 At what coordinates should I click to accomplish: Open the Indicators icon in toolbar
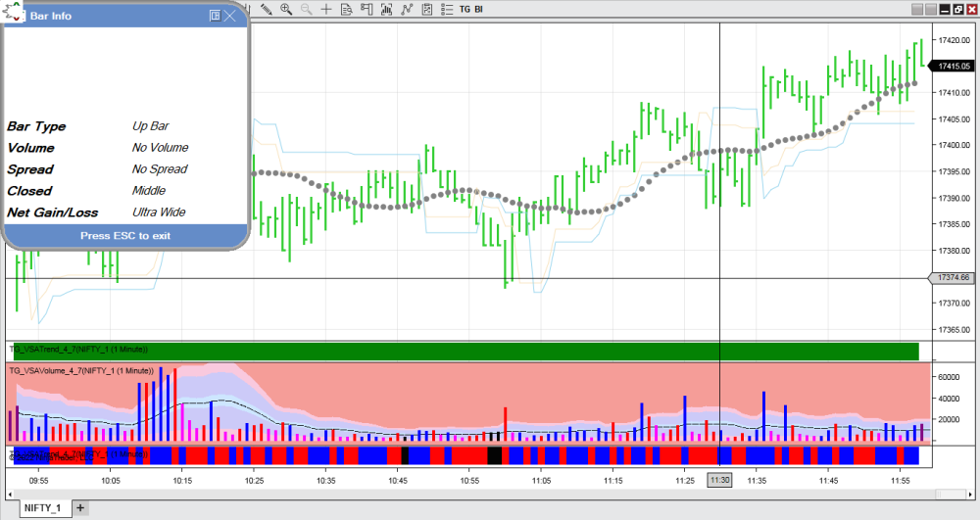click(407, 9)
